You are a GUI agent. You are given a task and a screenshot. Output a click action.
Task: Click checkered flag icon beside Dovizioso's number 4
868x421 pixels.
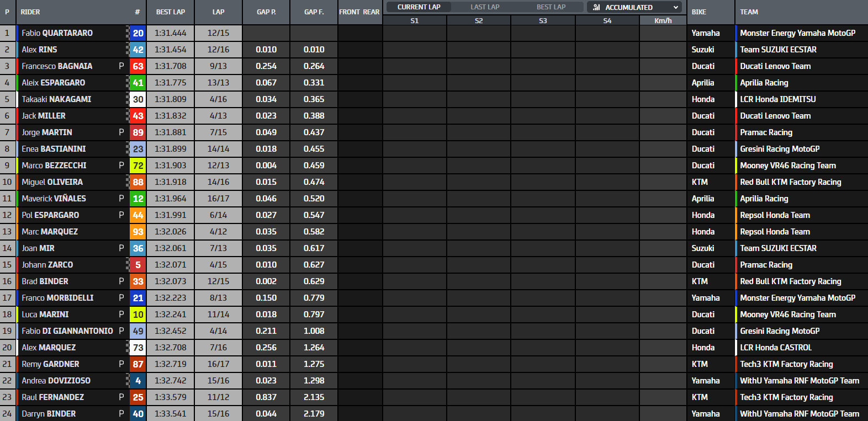(x=128, y=381)
